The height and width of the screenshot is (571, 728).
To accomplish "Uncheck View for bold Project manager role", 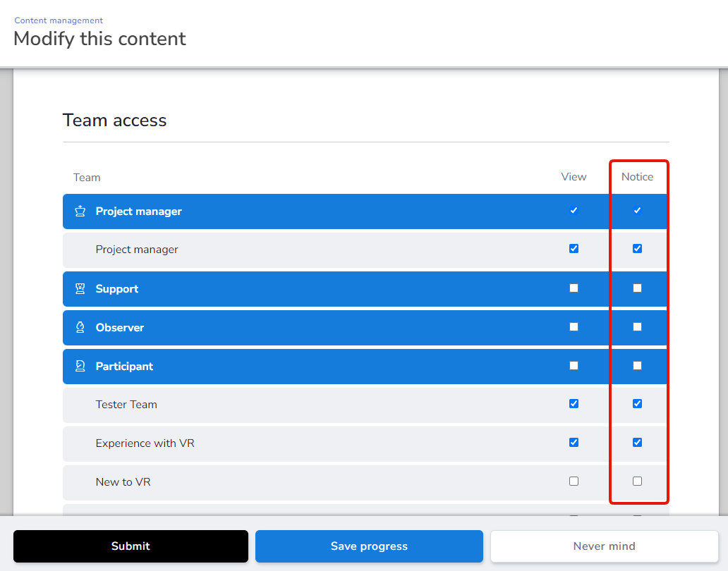I will pos(574,211).
